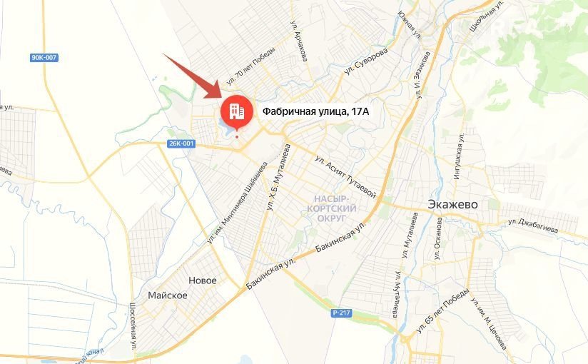Click the small red dot below pin

tap(237, 137)
